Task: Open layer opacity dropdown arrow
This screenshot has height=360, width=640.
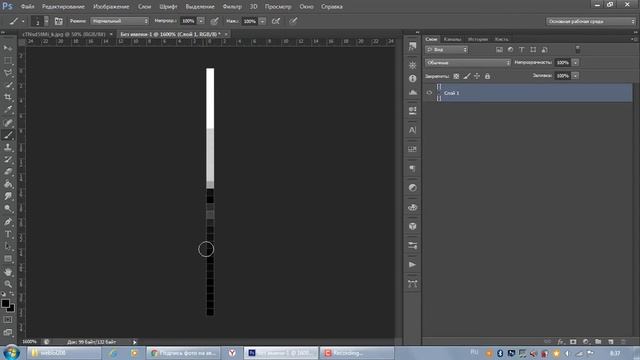Action: point(575,62)
